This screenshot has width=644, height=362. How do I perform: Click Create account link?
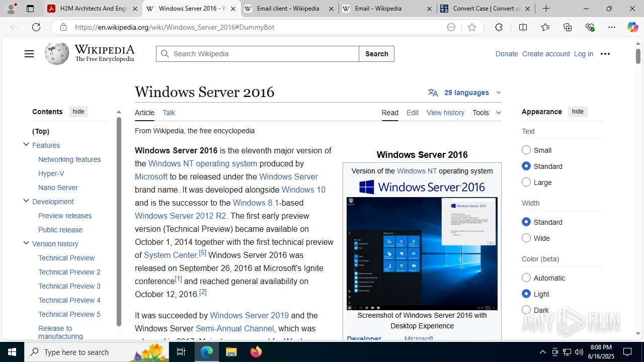point(546,54)
